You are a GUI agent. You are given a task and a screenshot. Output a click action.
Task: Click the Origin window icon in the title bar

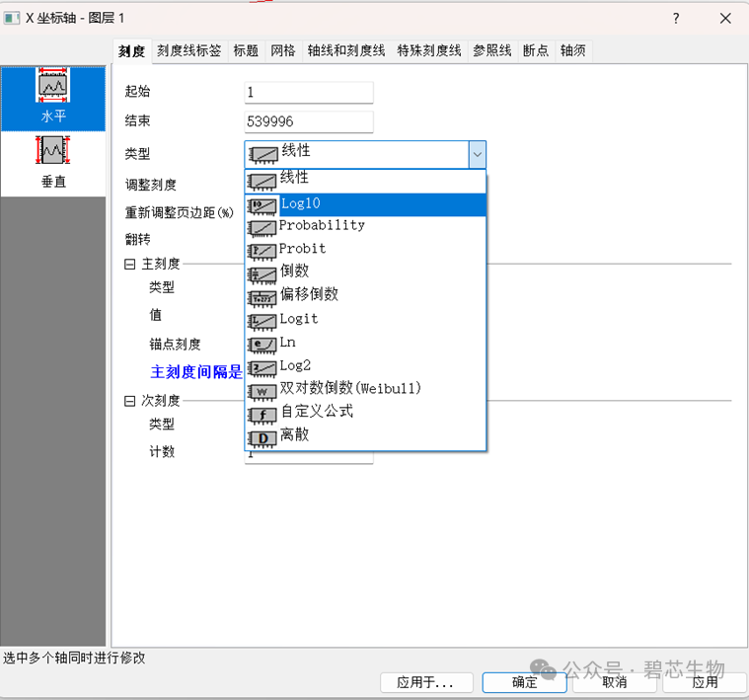coord(12,18)
